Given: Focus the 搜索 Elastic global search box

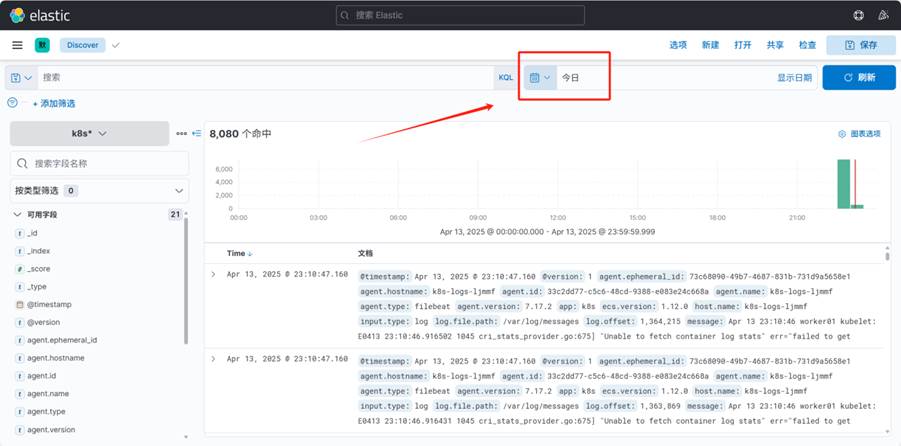Looking at the screenshot, I should [x=460, y=16].
